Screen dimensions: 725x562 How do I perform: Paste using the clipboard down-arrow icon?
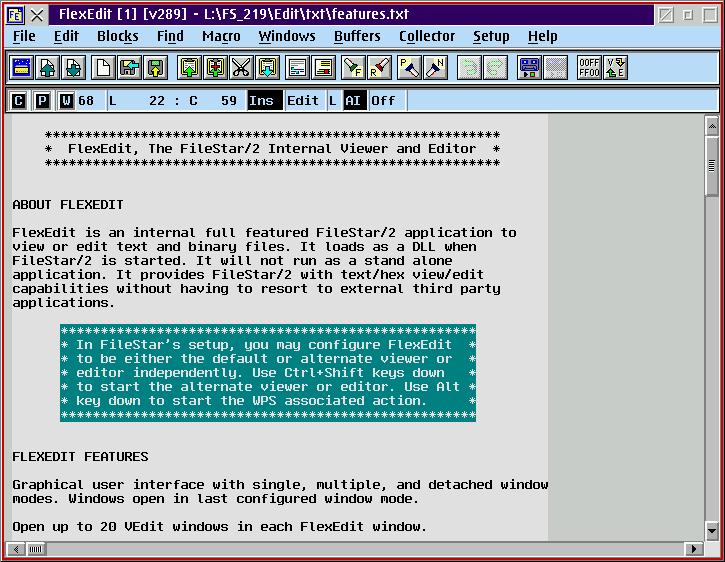268,68
